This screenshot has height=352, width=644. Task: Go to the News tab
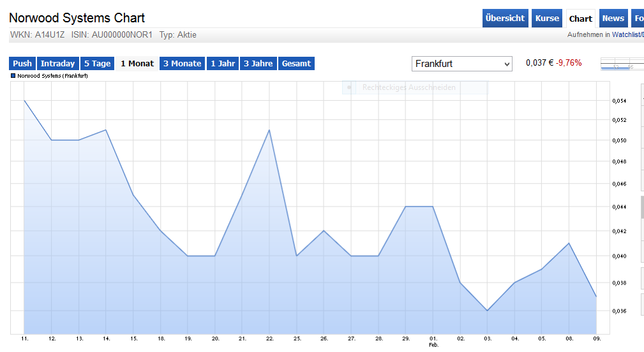pos(613,18)
